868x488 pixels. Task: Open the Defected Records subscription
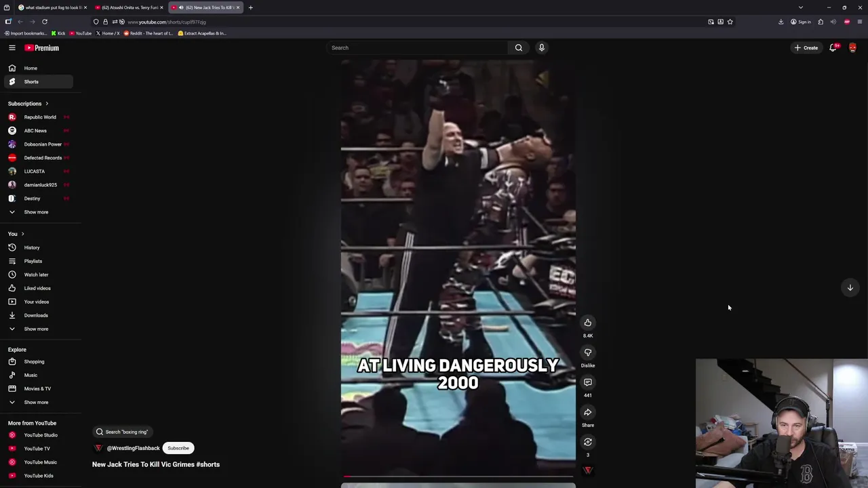click(38, 158)
